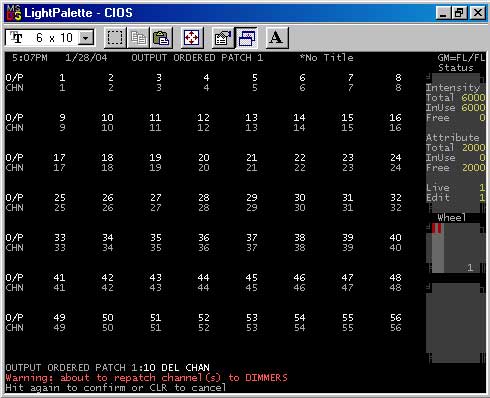Click the MS-DOS system menu icon

14,13
